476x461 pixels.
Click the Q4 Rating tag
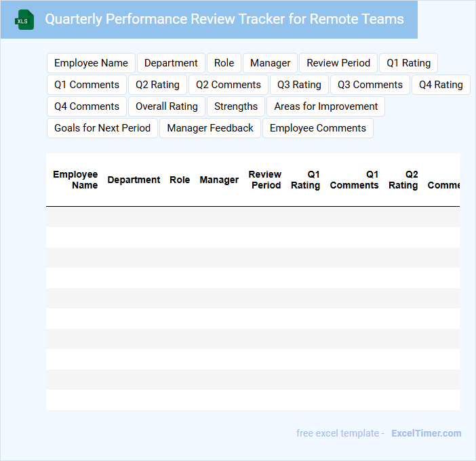441,85
